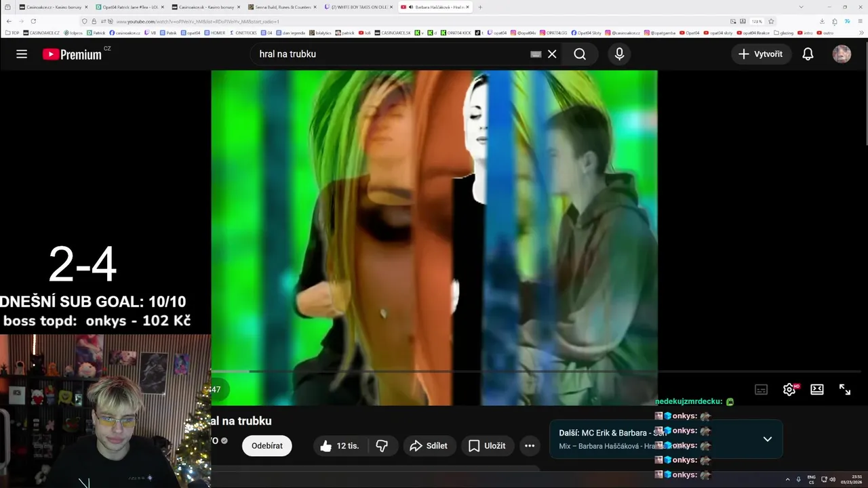Start voice search with the microphone
Screen dimensions: 868x488
(x=619, y=54)
